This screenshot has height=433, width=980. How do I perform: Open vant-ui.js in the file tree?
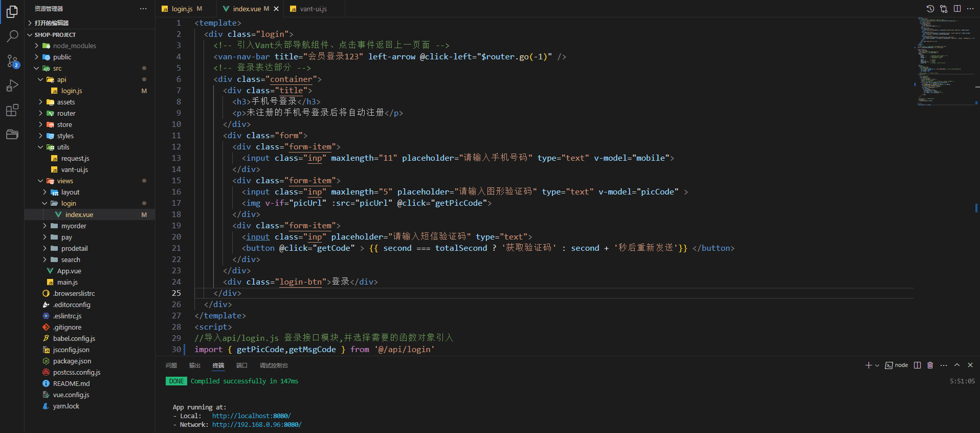pos(90,169)
